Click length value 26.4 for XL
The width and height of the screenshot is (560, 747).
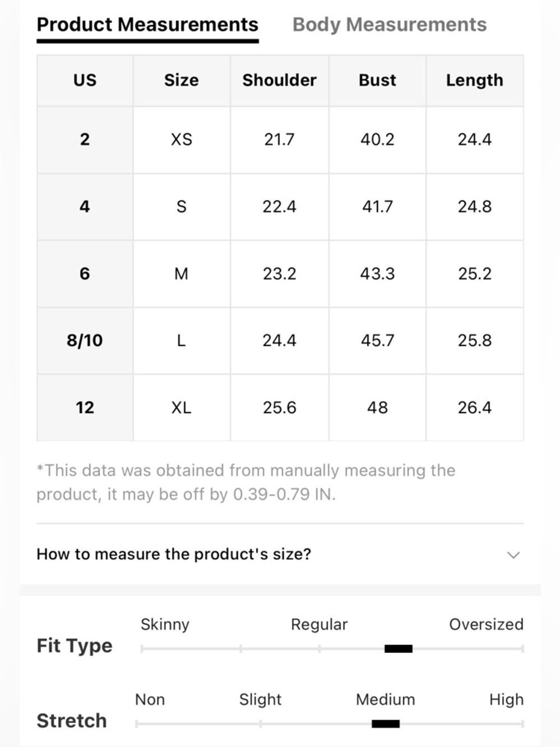[475, 407]
